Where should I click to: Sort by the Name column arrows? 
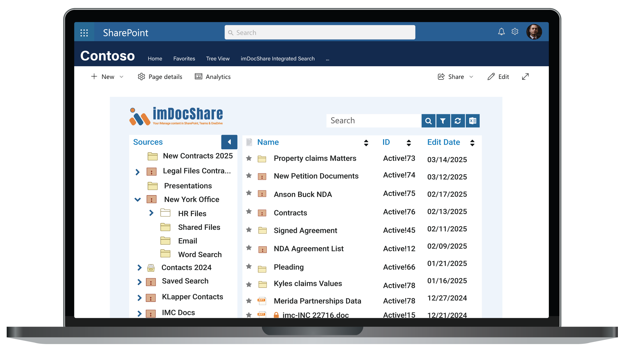(366, 143)
